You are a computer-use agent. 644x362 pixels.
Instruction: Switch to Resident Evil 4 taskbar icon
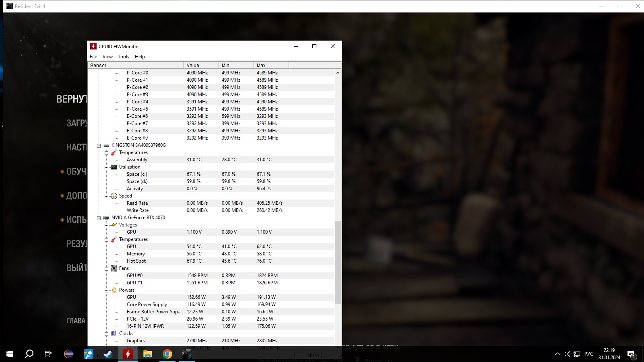click(x=187, y=354)
